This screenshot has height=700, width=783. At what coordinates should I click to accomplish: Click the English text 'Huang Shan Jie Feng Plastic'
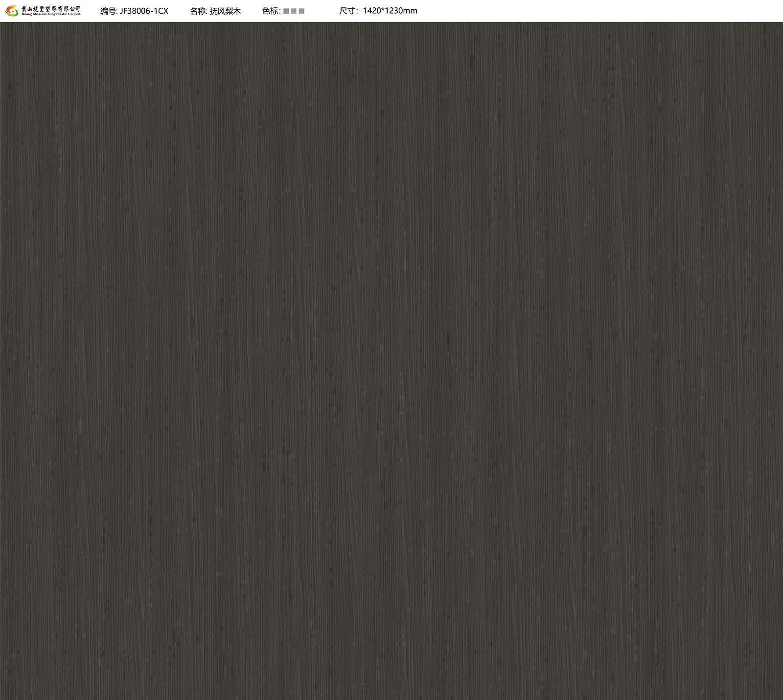tap(44, 14)
